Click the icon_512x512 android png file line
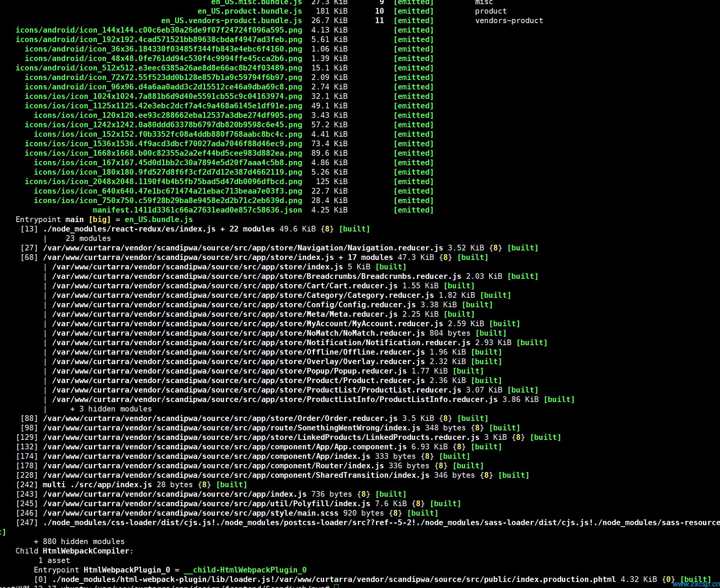Viewport: 720px width, 588px height. [159, 68]
